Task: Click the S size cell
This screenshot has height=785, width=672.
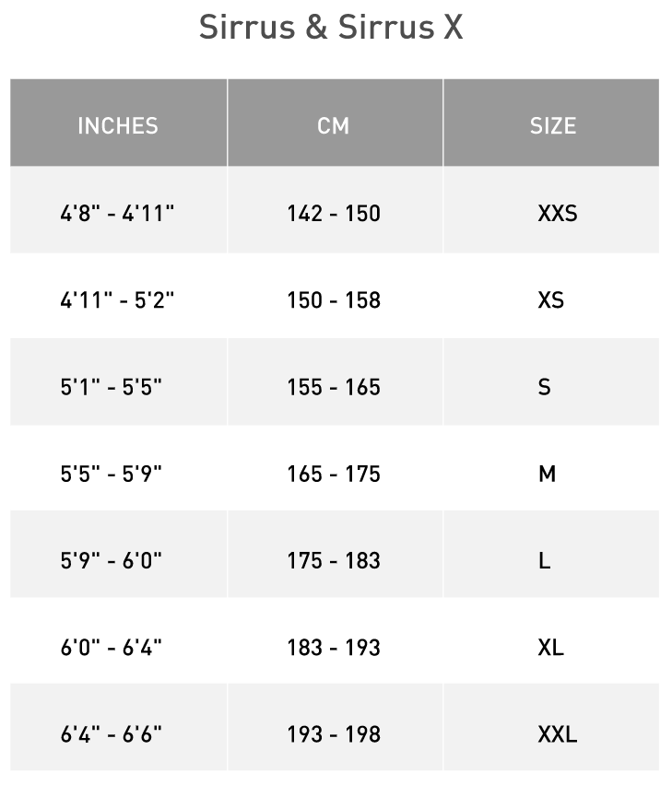Action: [544, 387]
